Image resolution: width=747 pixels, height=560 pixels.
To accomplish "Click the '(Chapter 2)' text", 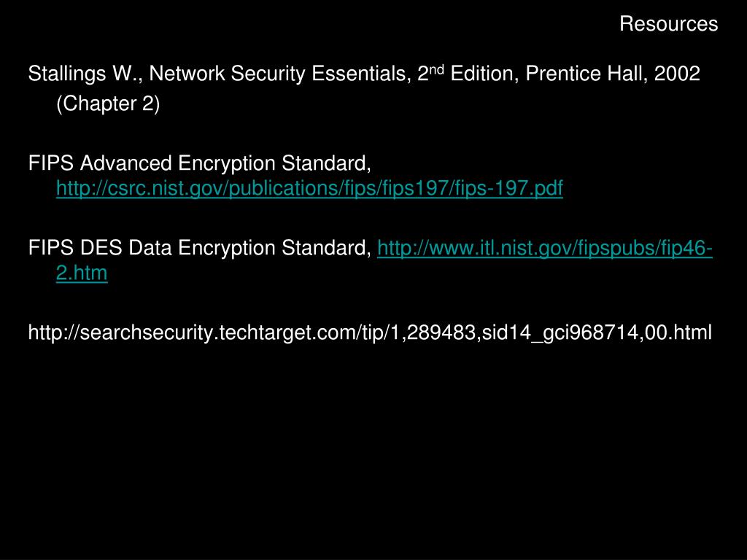I will [108, 104].
